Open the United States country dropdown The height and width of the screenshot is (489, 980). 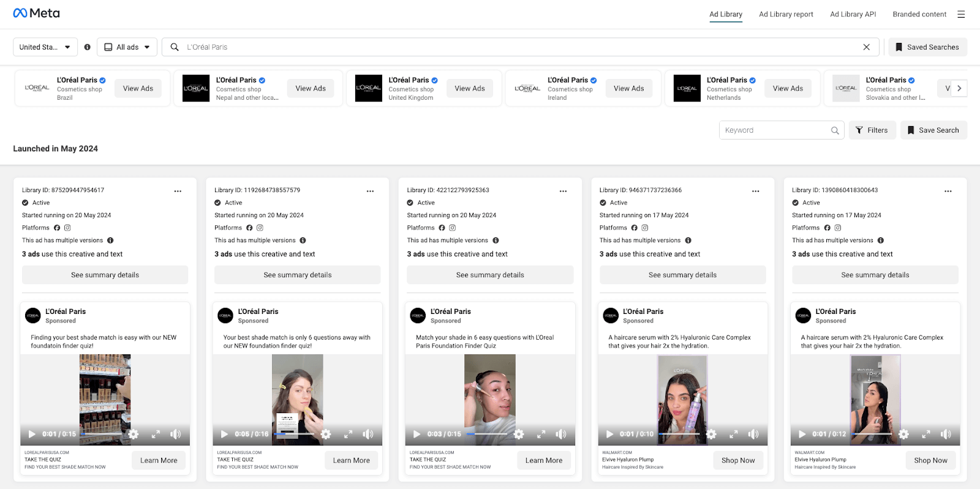(45, 47)
